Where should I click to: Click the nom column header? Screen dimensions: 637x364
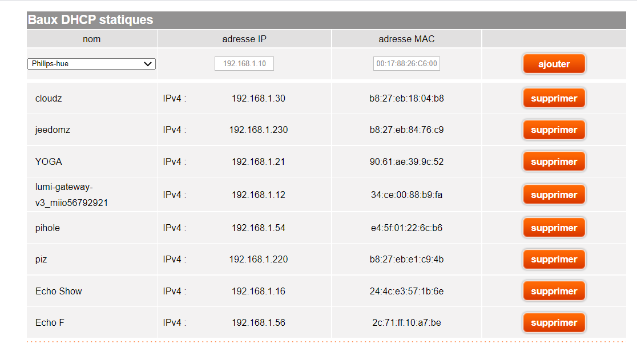91,39
